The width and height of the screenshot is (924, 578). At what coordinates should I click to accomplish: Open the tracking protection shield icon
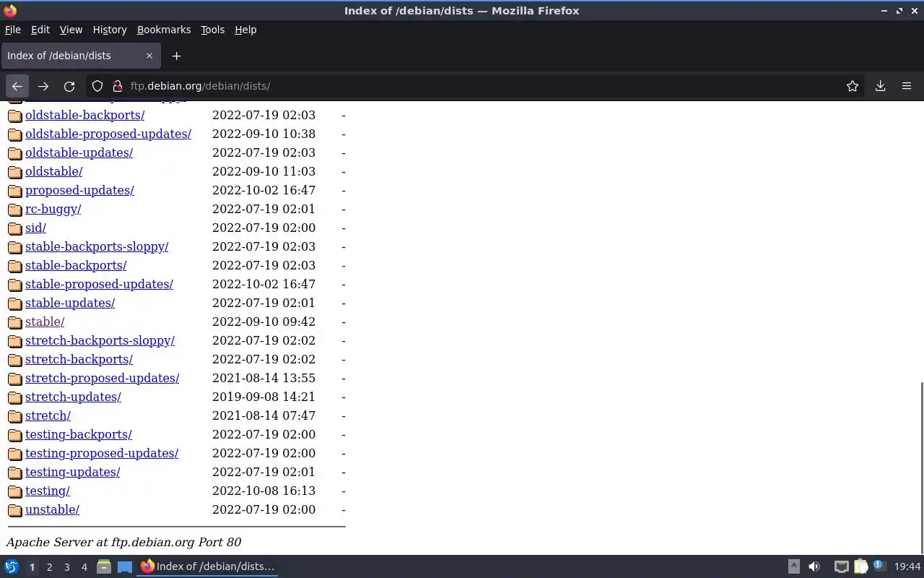pos(97,86)
